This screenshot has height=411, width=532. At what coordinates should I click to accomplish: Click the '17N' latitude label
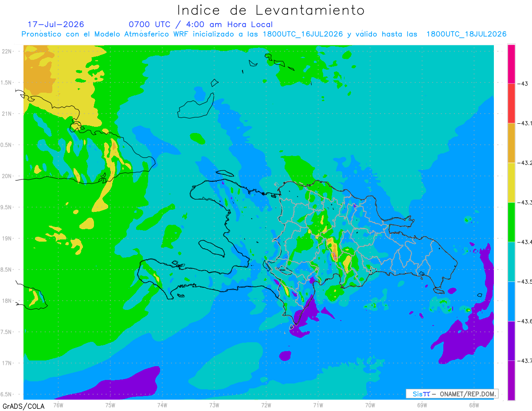[x=6, y=363]
